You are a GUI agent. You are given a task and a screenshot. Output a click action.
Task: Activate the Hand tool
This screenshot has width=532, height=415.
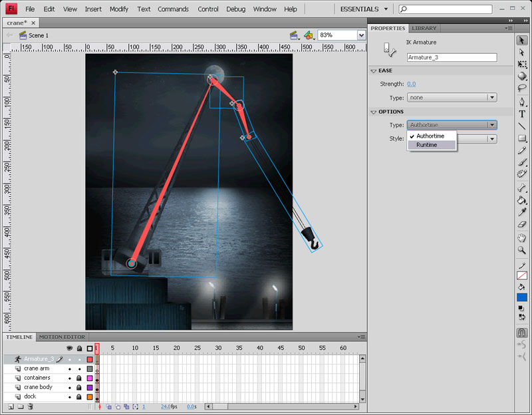point(522,238)
